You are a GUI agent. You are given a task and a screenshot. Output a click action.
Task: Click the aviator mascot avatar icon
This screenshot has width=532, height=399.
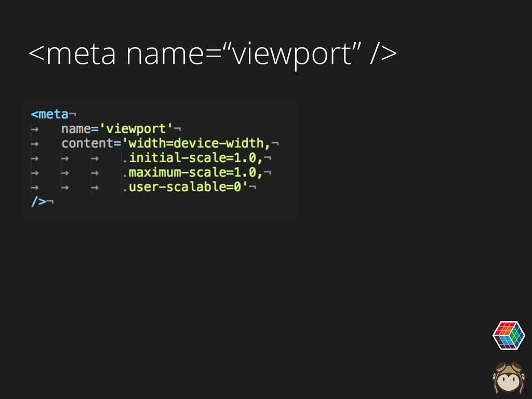point(508,378)
